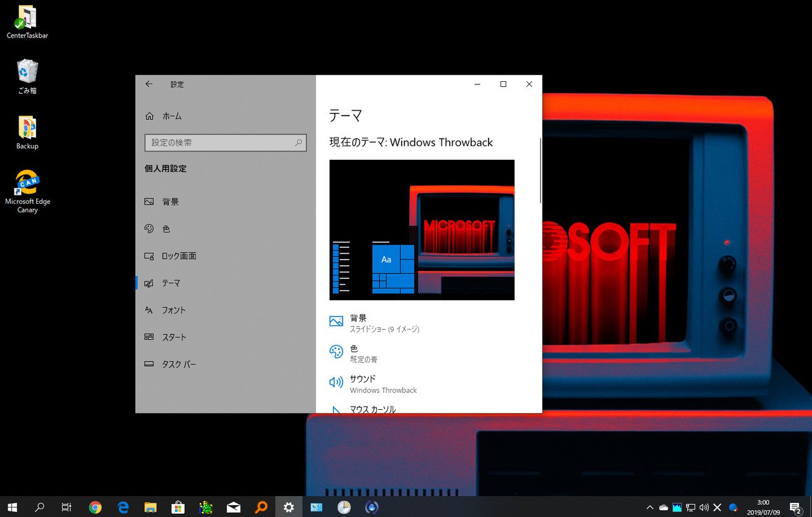Open the ロック画面 section in the sidebar

click(x=225, y=256)
